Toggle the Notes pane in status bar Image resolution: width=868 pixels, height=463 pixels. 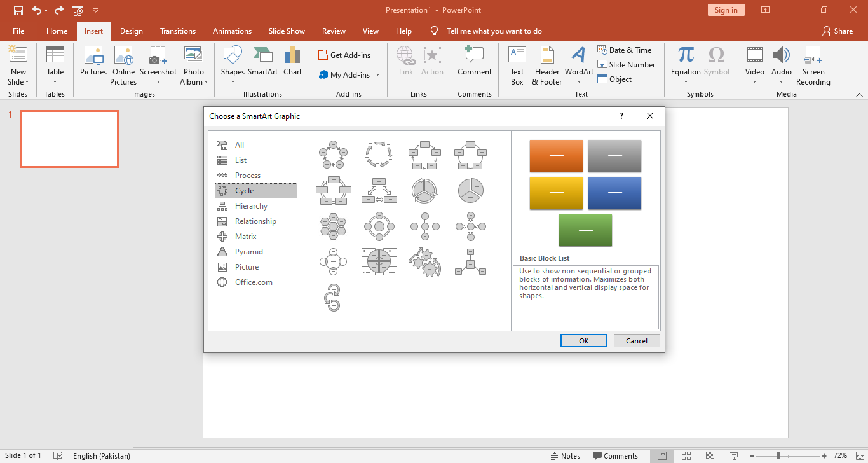pos(566,456)
